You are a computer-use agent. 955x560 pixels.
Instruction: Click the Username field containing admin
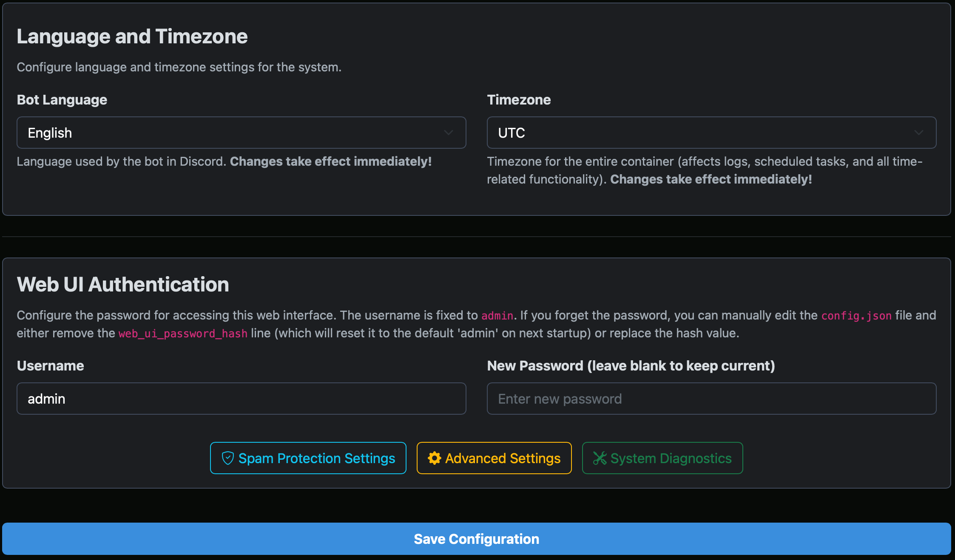click(241, 399)
